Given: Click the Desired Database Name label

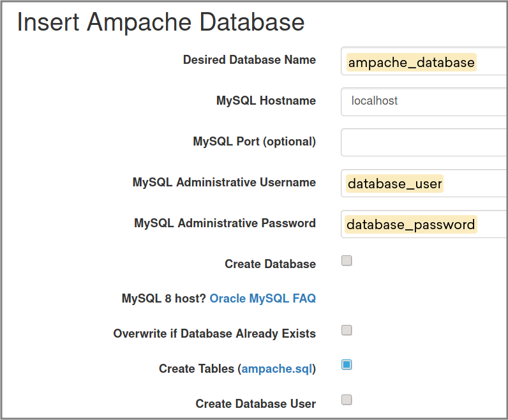Looking at the screenshot, I should (x=250, y=60).
